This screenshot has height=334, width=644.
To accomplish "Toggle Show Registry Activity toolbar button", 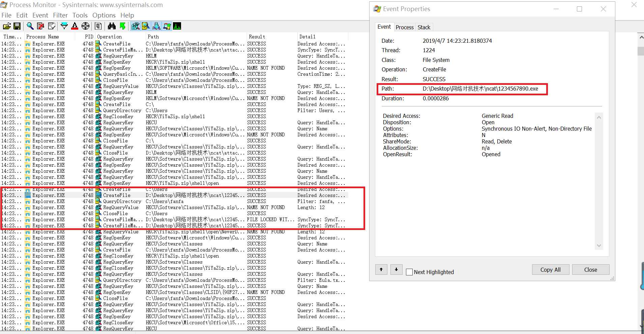I will pos(135,26).
